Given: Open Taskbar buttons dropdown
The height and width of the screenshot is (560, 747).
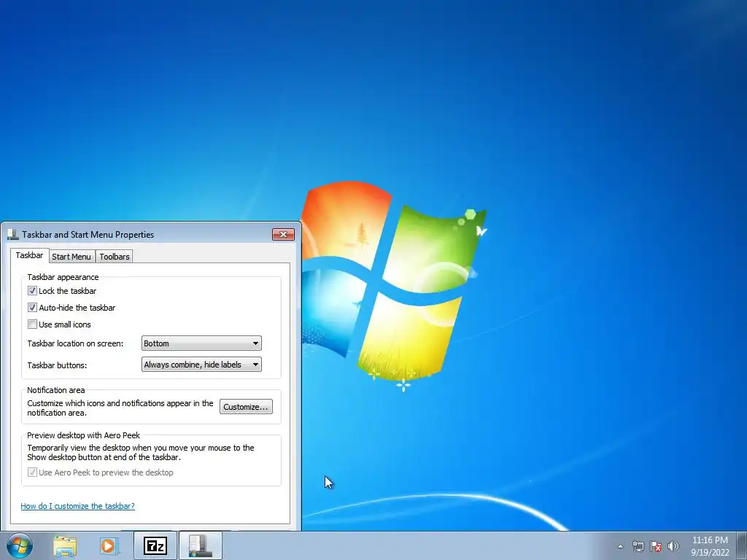Looking at the screenshot, I should (x=201, y=365).
